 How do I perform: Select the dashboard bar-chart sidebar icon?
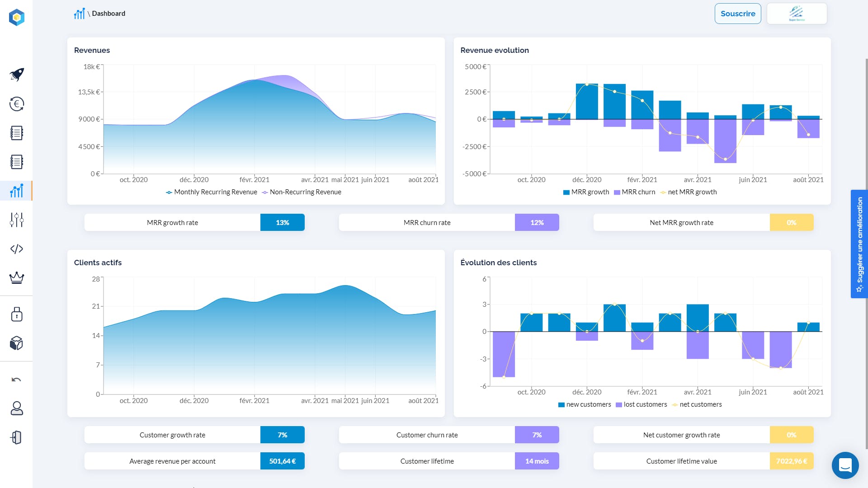17,191
